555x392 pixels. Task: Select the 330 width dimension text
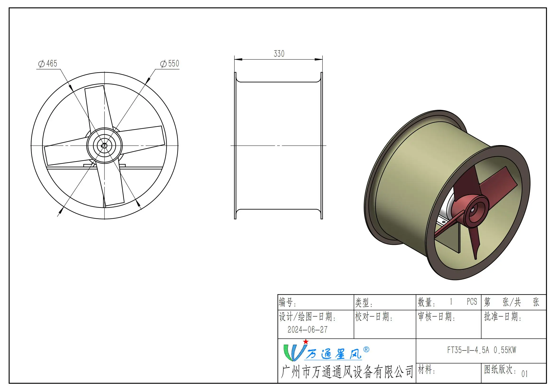279,54
